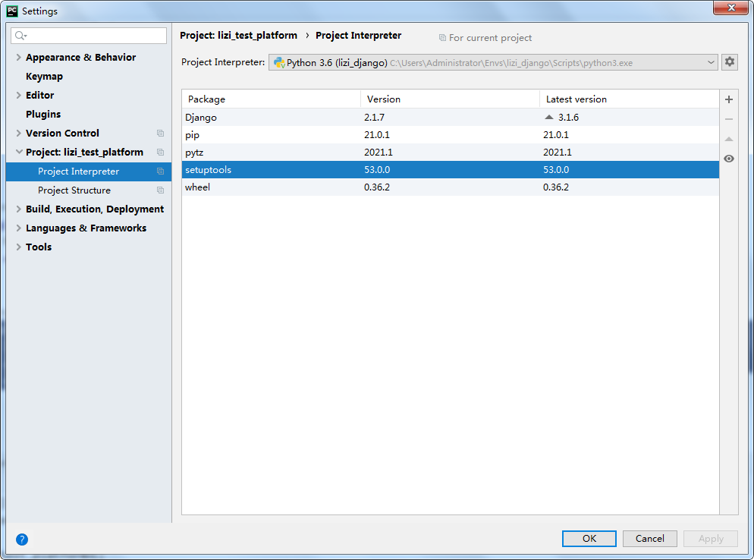Select Project Interpreter tree item

click(89, 171)
